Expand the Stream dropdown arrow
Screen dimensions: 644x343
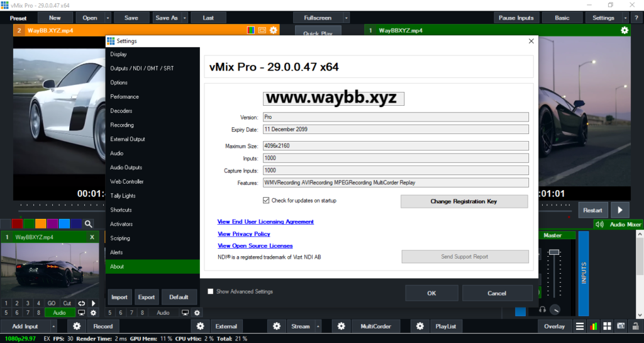(318, 326)
